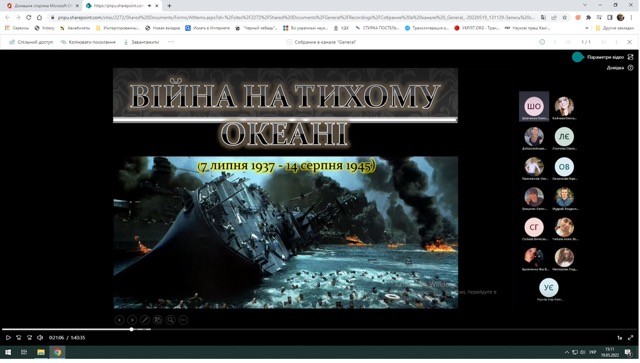Go to next slide arrow under presentation

tap(132, 320)
